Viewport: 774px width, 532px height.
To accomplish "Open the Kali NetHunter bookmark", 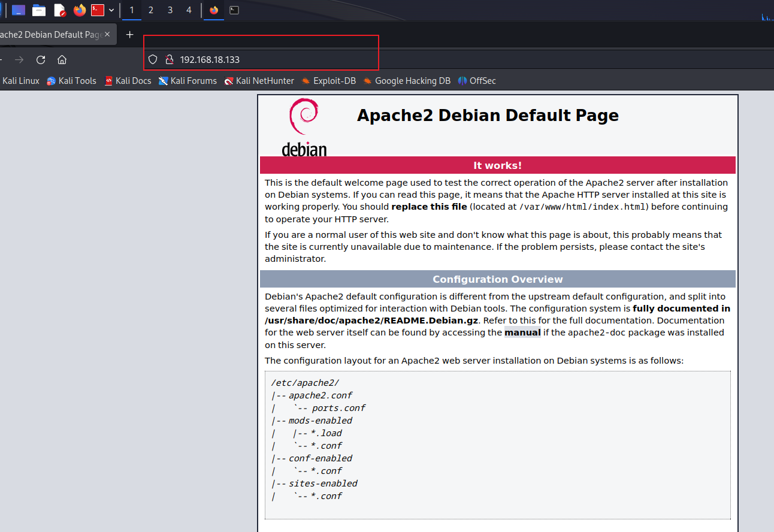I will (x=259, y=81).
